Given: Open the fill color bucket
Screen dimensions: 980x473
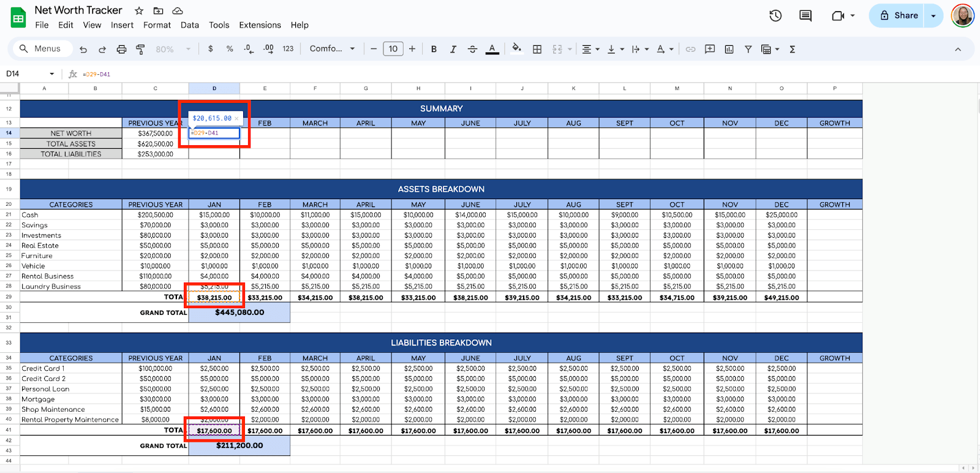Looking at the screenshot, I should pyautogui.click(x=517, y=48).
